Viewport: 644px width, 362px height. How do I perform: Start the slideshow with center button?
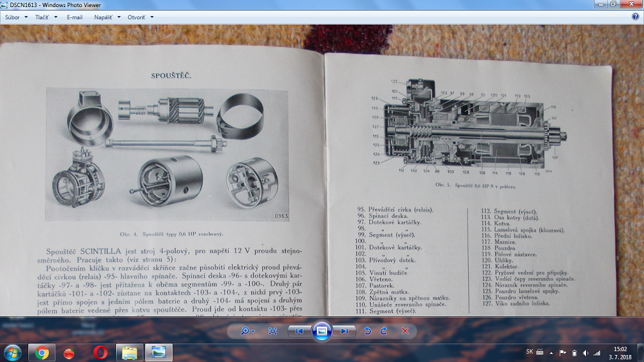tap(321, 331)
